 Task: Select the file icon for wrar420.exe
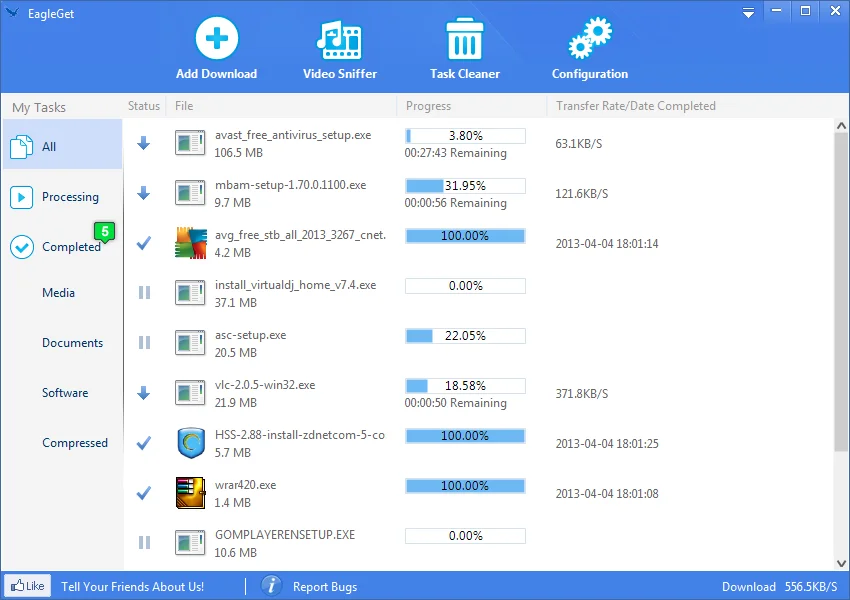pyautogui.click(x=190, y=493)
